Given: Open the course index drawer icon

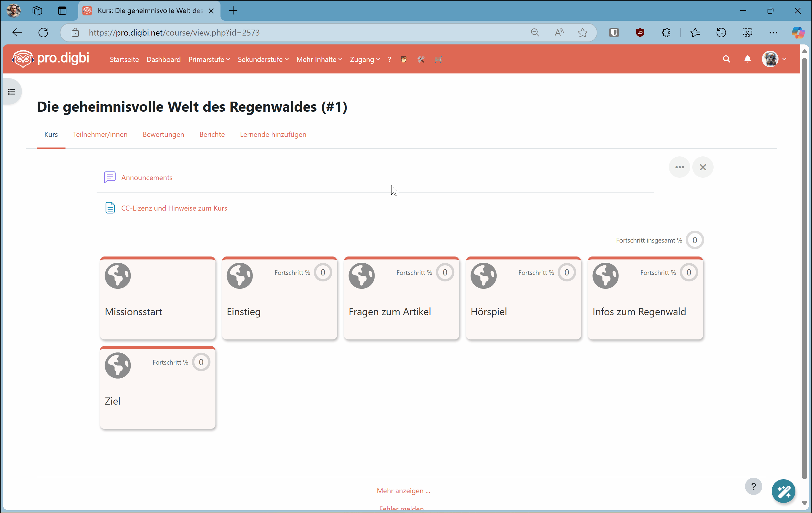Looking at the screenshot, I should pos(12,92).
